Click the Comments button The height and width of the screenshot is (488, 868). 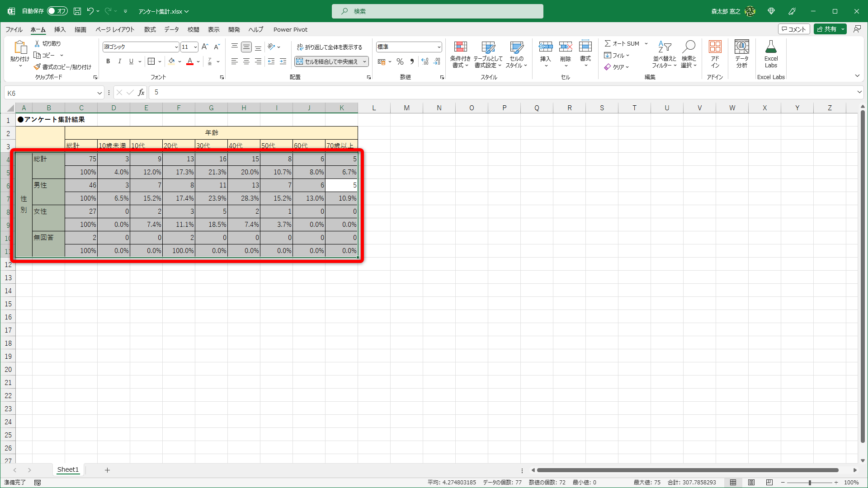point(794,29)
